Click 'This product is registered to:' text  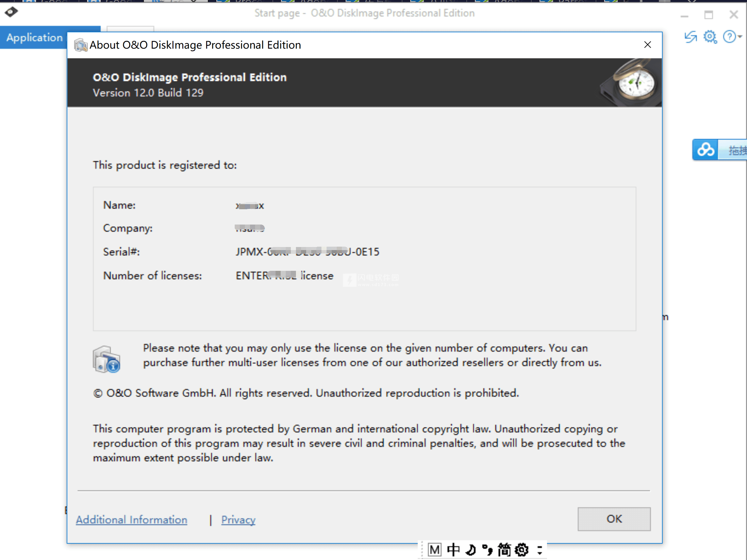coord(165,165)
